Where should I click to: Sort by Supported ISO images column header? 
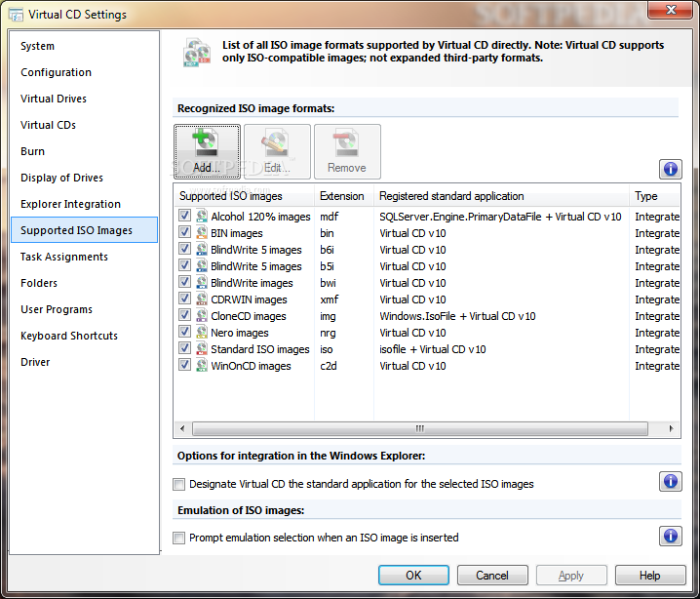[244, 196]
